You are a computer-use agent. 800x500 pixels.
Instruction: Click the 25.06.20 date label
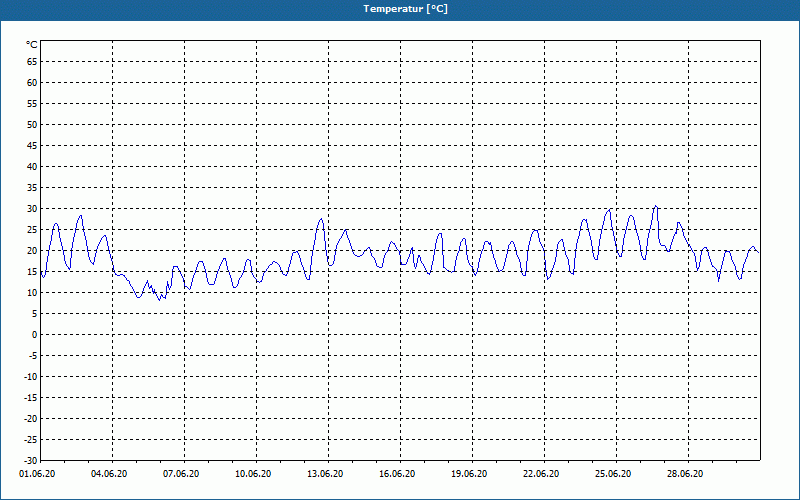[613, 473]
